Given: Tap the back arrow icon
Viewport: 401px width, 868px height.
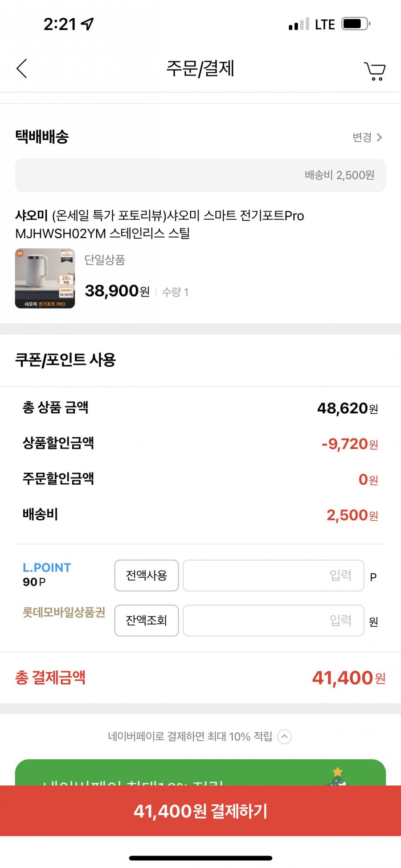Looking at the screenshot, I should [x=22, y=69].
